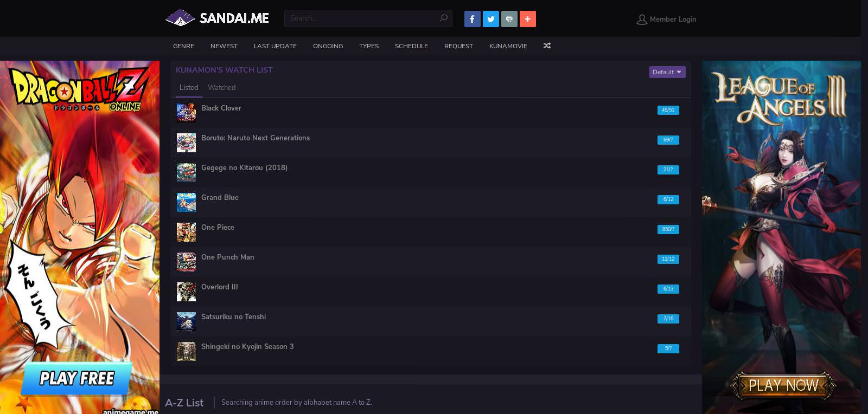Image resolution: width=868 pixels, height=414 pixels.
Task: Open the Types navigation menu
Action: tap(368, 46)
